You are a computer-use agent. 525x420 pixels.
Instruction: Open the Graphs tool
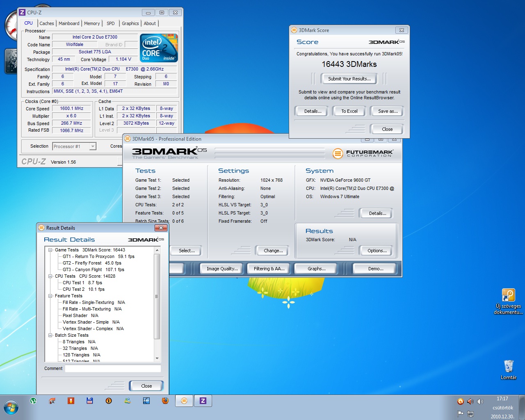(x=316, y=269)
